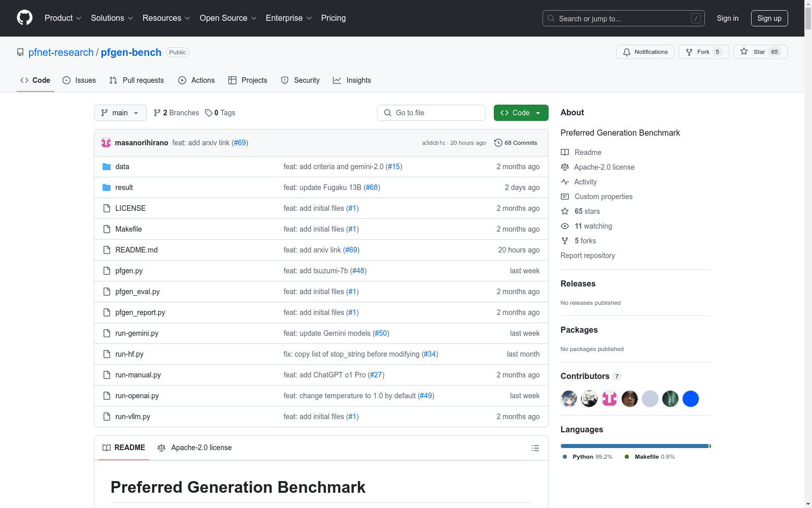Open the Pricing page
Image resolution: width=812 pixels, height=508 pixels.
(333, 18)
